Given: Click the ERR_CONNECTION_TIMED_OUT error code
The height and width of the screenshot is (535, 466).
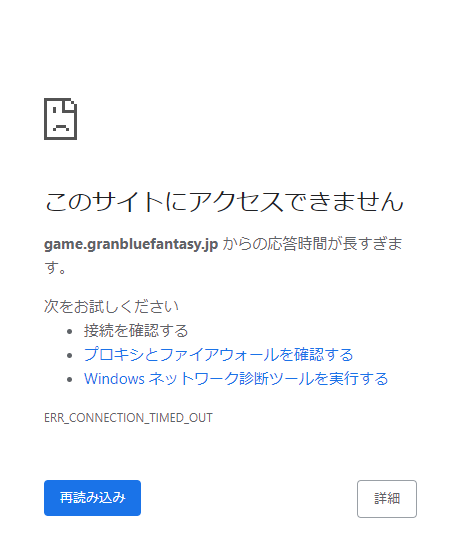Looking at the screenshot, I should (x=128, y=418).
